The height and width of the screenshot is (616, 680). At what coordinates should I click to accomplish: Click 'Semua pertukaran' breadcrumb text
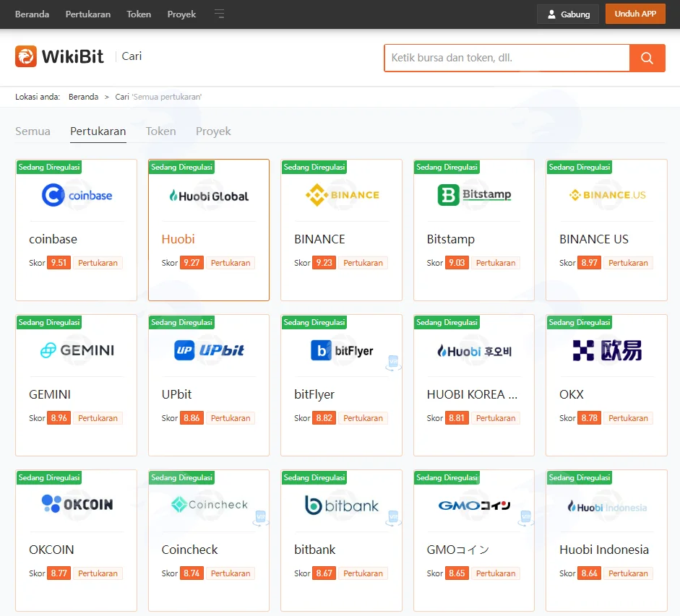167,97
